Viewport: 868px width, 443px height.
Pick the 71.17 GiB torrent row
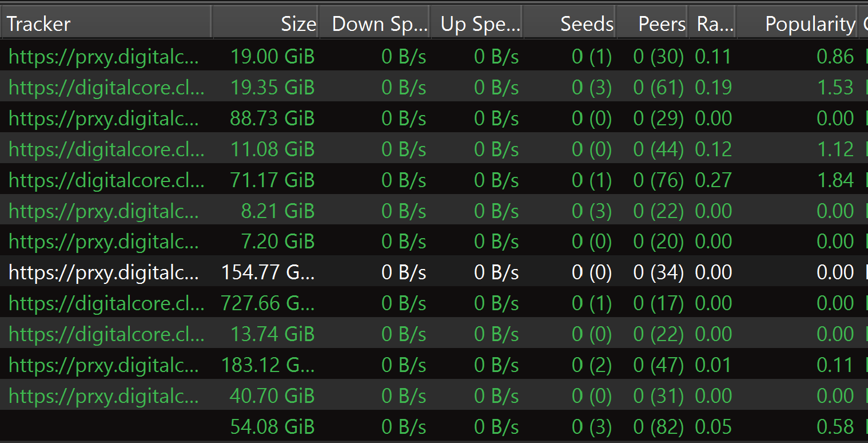tap(272, 180)
